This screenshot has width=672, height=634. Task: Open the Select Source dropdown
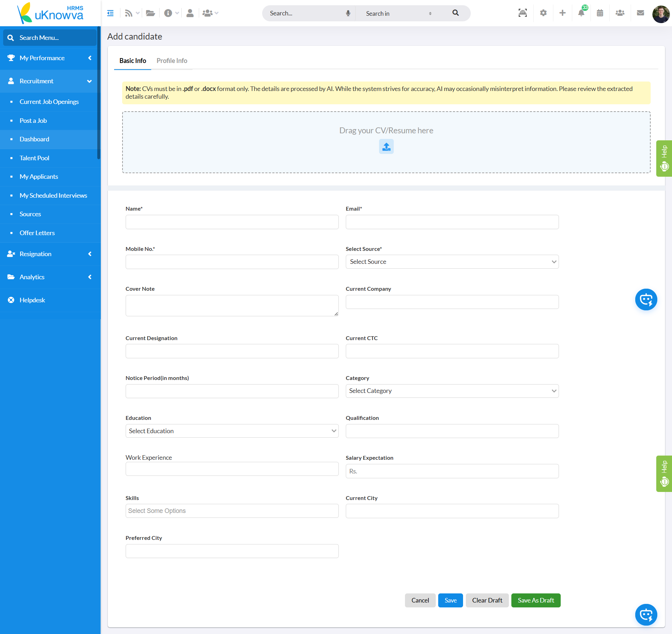pos(452,262)
